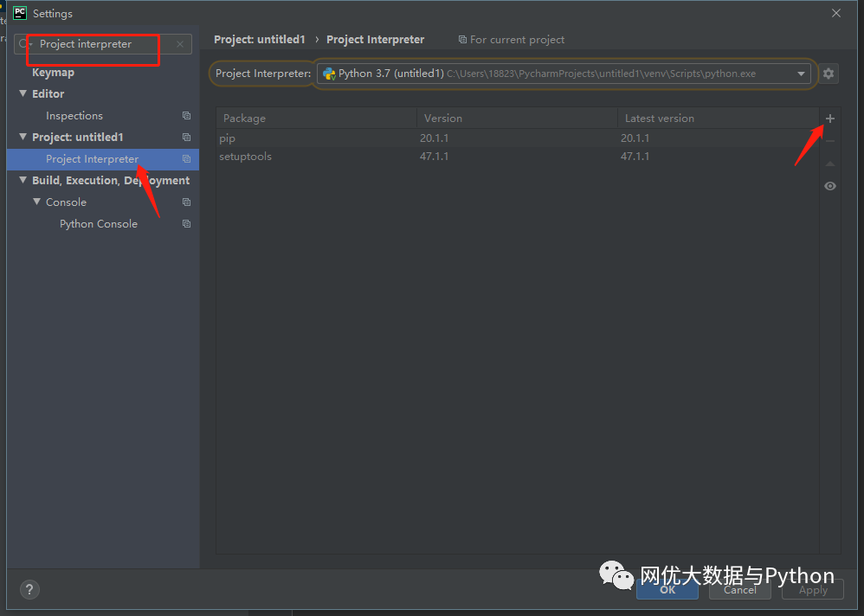Open the Project Interpreter dropdown
Image resolution: width=864 pixels, height=616 pixels.
tap(563, 74)
